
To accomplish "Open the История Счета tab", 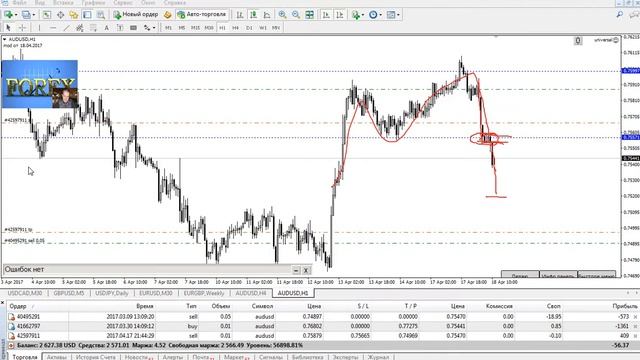I will (96, 357).
